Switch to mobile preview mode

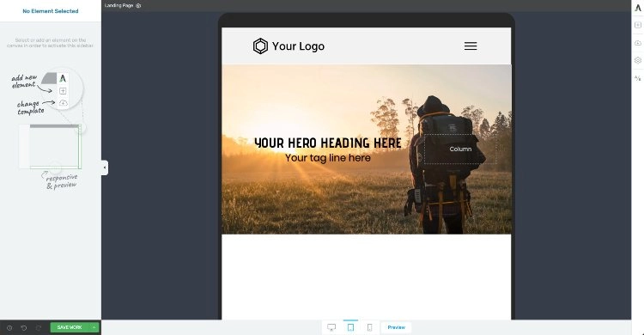pyautogui.click(x=369, y=327)
